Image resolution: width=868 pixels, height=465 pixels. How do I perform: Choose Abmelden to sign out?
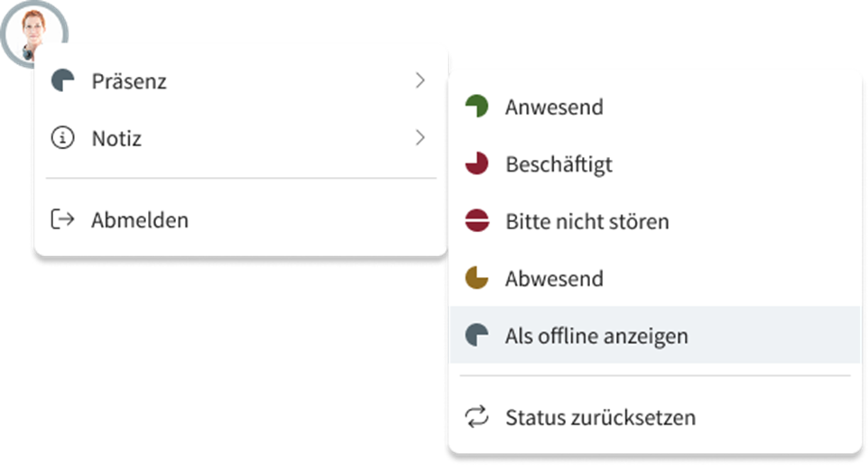[140, 219]
